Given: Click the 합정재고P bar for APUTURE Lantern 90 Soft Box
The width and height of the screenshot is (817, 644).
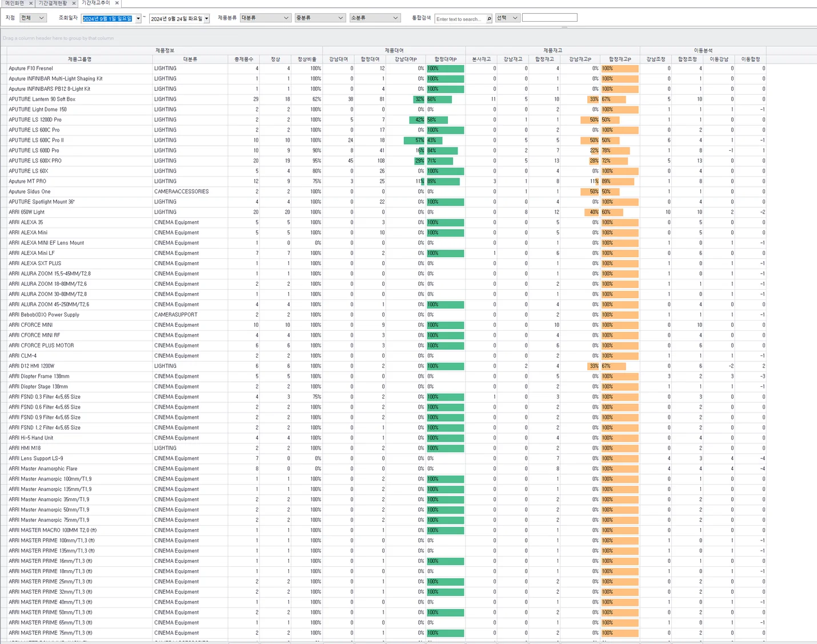Looking at the screenshot, I should (x=614, y=99).
